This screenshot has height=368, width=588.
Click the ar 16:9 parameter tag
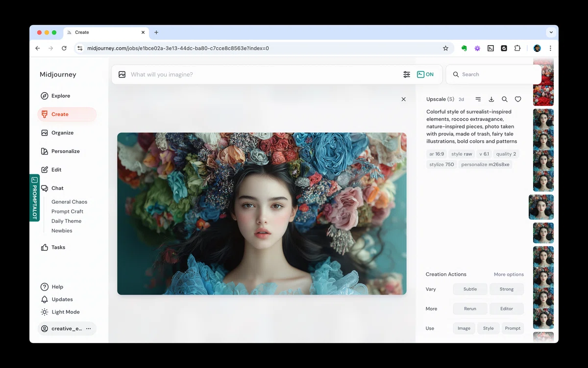pos(437,154)
